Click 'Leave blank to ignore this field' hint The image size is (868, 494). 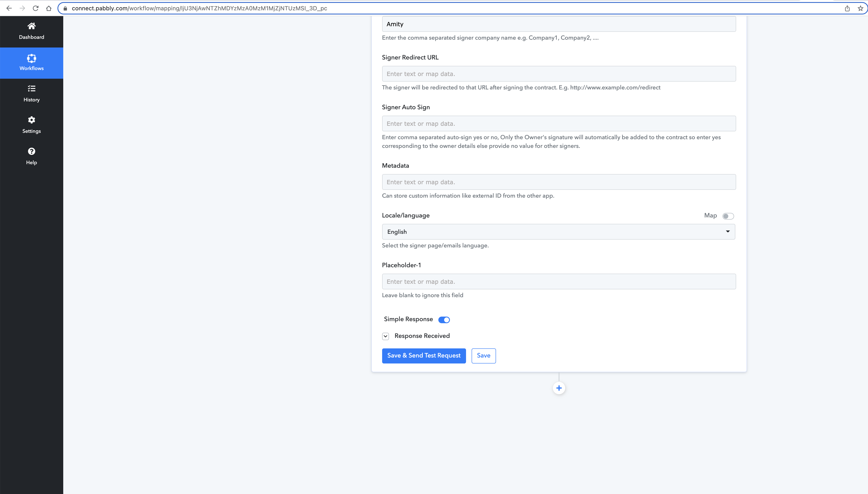click(422, 295)
